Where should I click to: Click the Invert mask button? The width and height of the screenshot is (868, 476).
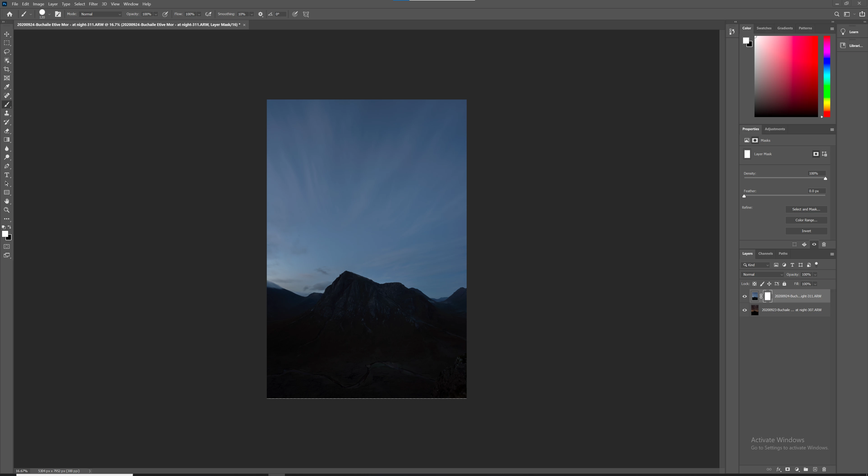tap(806, 231)
